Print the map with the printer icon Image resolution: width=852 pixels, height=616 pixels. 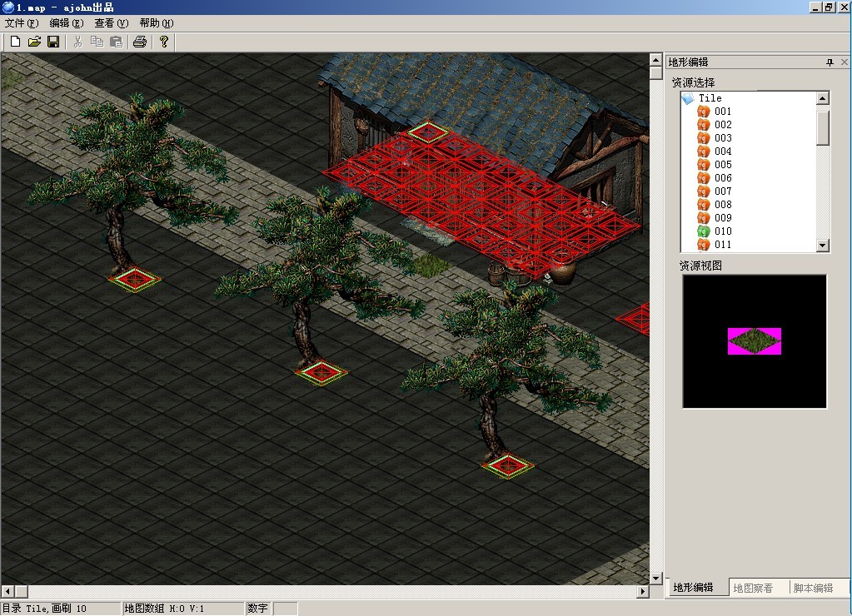click(x=140, y=42)
